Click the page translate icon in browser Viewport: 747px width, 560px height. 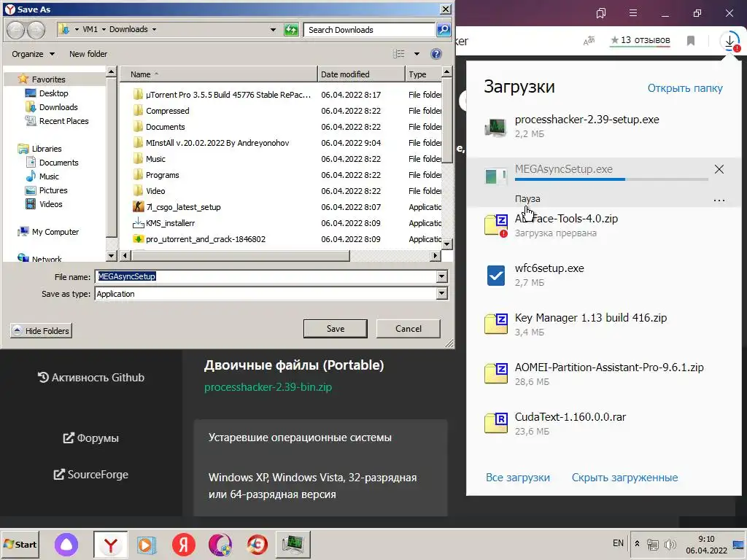click(589, 41)
